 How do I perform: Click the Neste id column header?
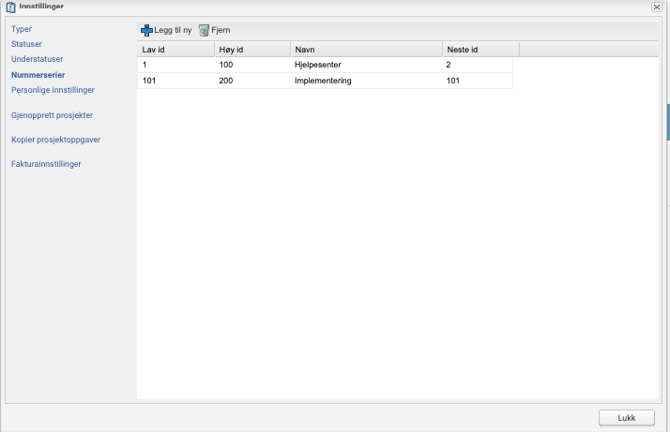coord(480,49)
